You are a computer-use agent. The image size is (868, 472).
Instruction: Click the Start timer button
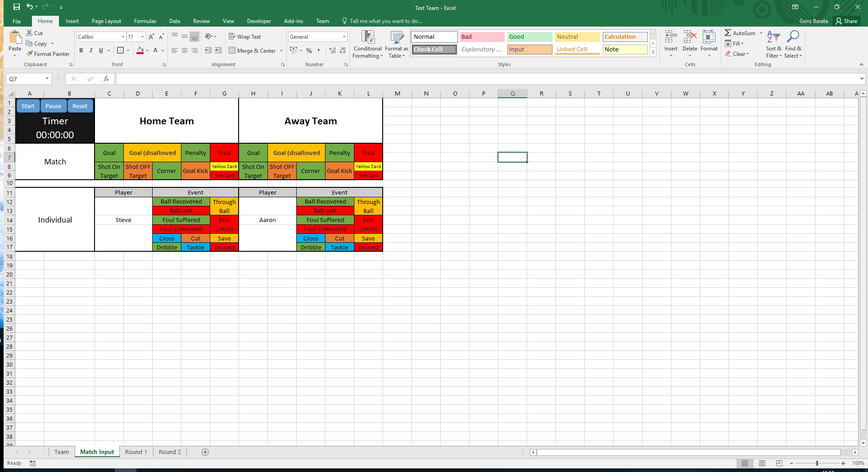tap(27, 106)
